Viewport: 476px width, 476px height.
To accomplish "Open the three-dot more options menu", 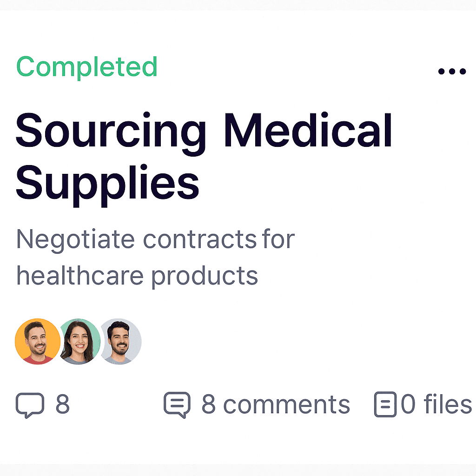I will tap(452, 71).
